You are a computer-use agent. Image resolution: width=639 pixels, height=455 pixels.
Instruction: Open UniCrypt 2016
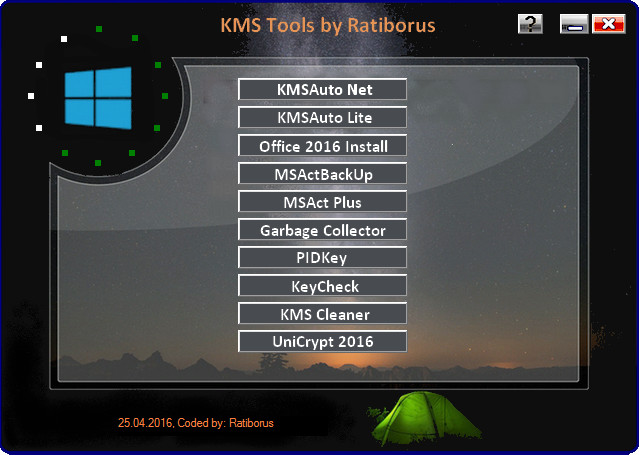[322, 342]
